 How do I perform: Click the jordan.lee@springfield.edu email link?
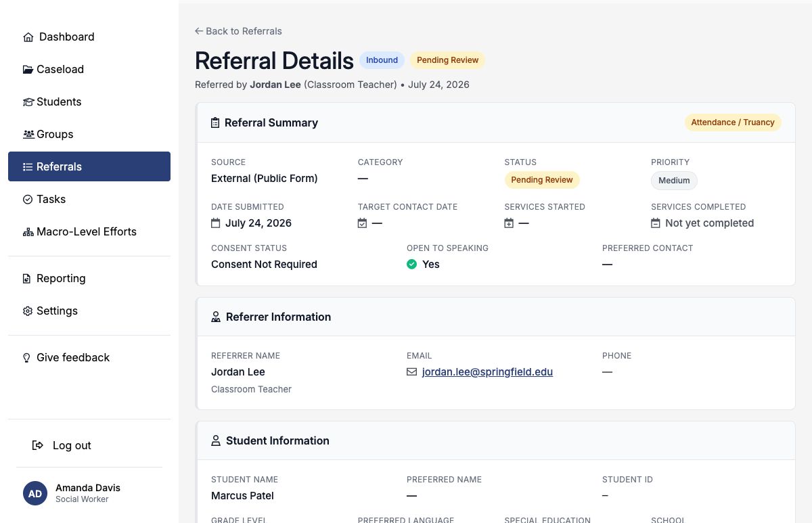coord(487,372)
